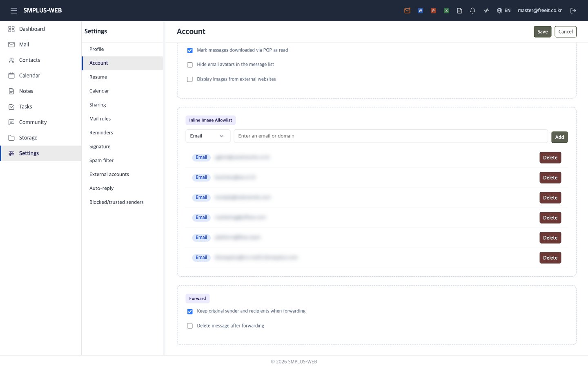Open Auto-reply settings
This screenshot has width=588, height=368.
[122, 188]
